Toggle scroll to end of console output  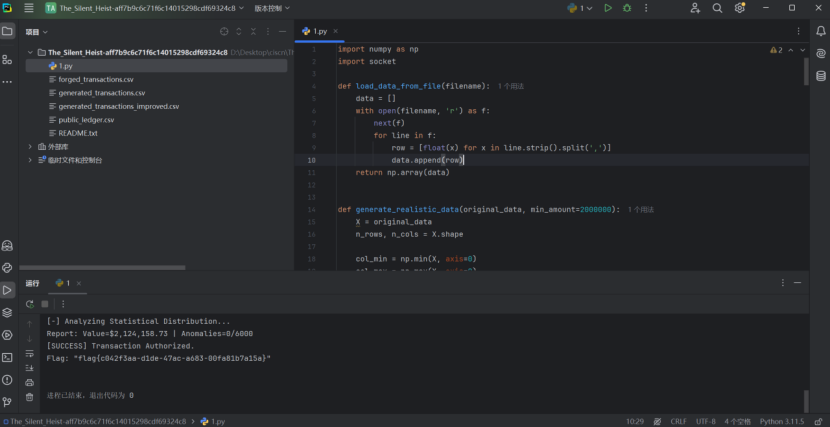click(x=29, y=367)
